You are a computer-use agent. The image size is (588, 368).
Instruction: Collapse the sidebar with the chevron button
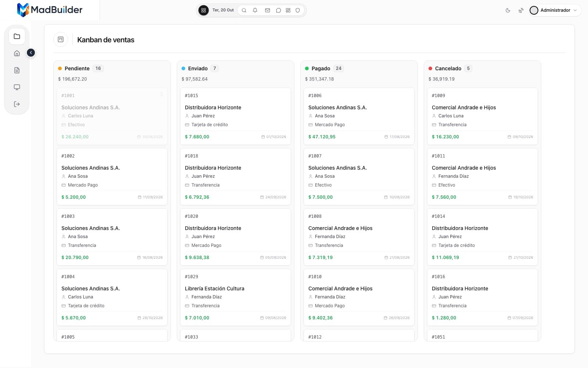(x=31, y=53)
